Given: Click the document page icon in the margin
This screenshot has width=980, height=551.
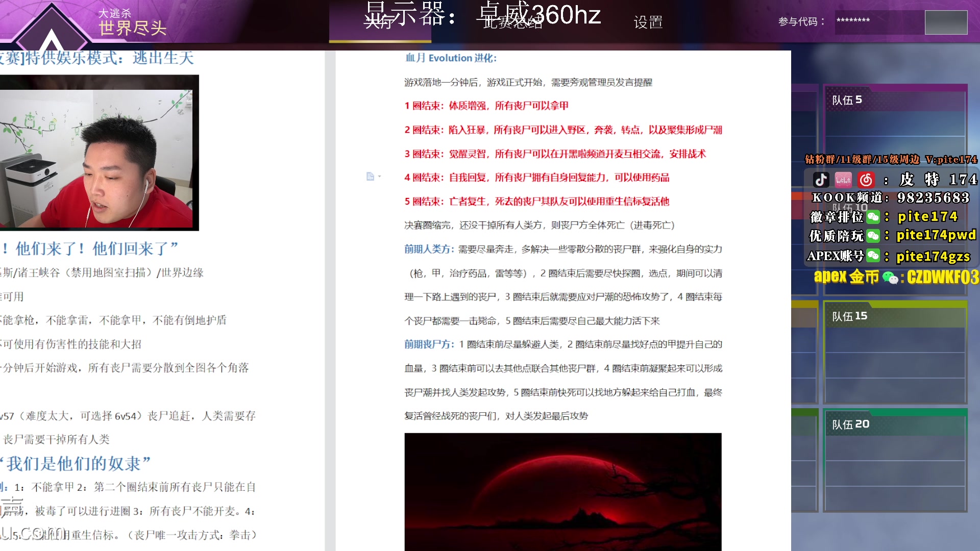Looking at the screenshot, I should coord(371,177).
